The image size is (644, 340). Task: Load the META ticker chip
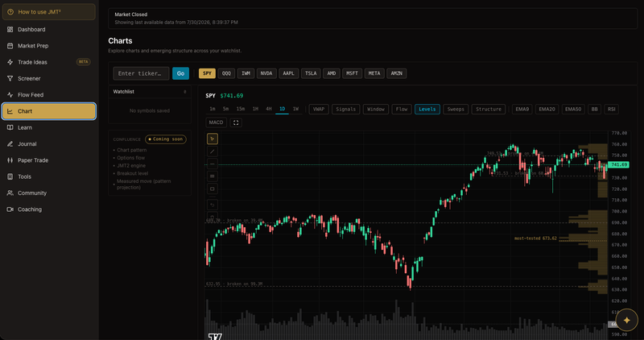coord(374,73)
